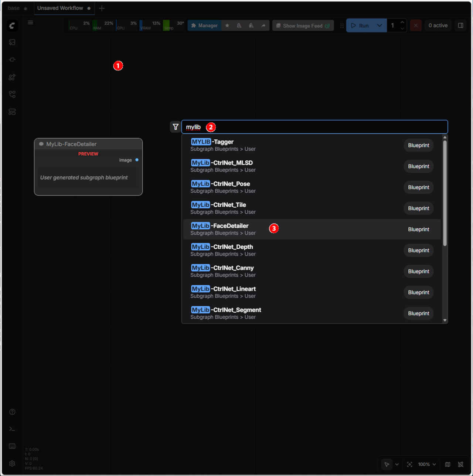Viewport: 473px width, 476px height.
Task: Open the 100% zoom level dropdown
Action: 427,465
